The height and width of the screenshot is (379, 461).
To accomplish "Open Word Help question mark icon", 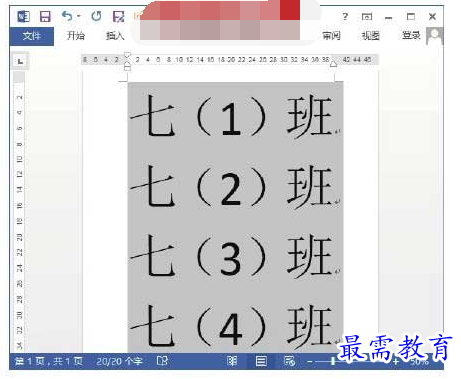I will point(345,16).
